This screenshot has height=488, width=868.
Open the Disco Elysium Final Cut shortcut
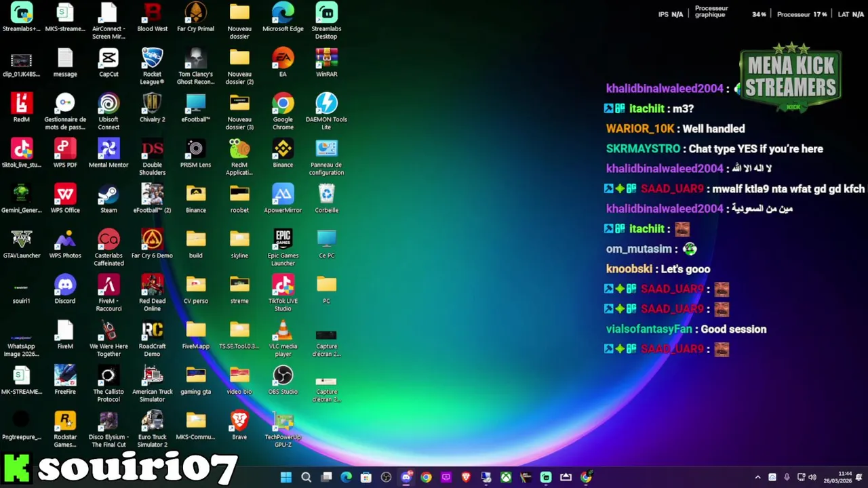click(x=108, y=430)
